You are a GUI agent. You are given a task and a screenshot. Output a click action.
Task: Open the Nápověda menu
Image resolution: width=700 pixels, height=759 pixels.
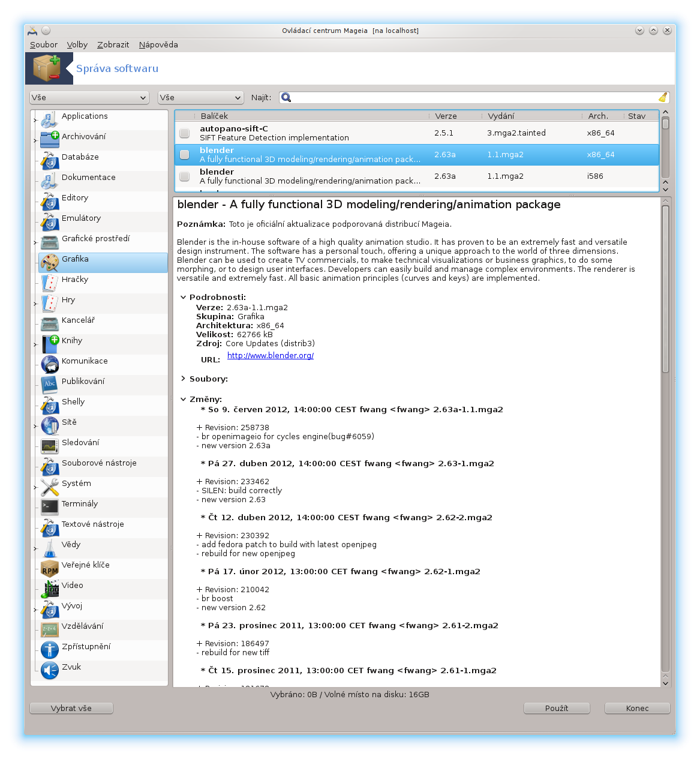[158, 44]
